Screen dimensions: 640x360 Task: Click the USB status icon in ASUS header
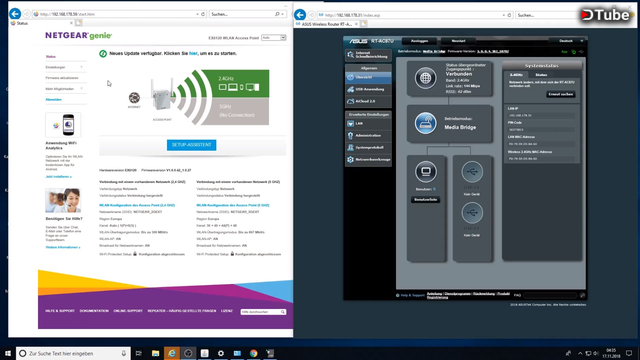point(581,52)
